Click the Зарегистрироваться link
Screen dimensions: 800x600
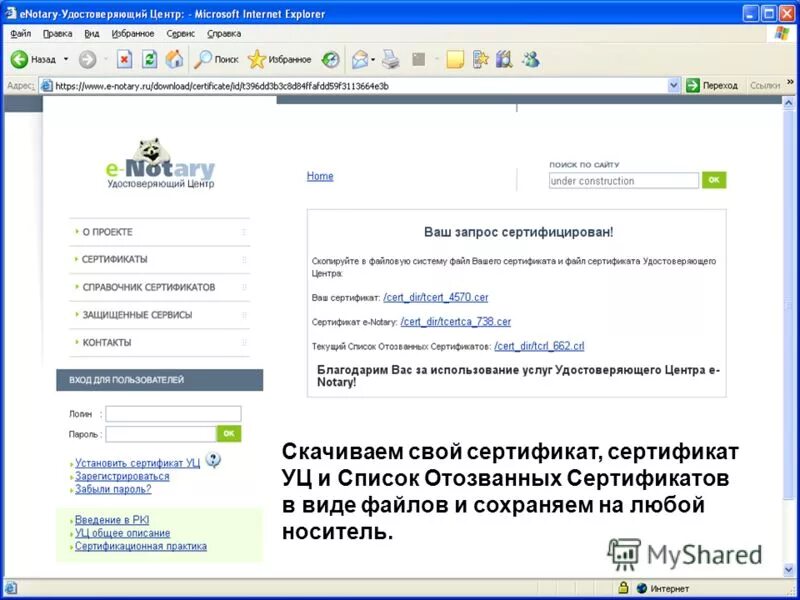point(121,477)
